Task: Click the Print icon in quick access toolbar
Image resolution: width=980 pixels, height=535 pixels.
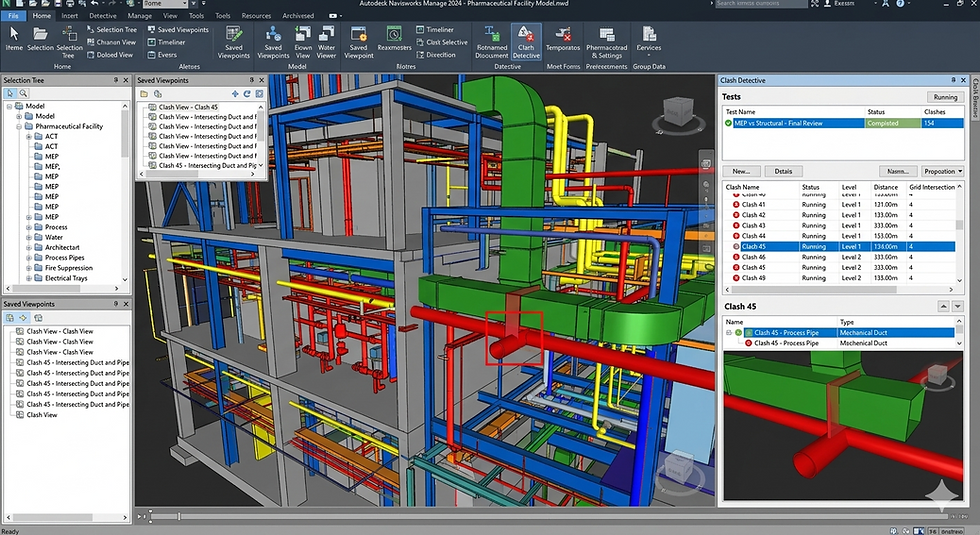Action: [69, 4]
